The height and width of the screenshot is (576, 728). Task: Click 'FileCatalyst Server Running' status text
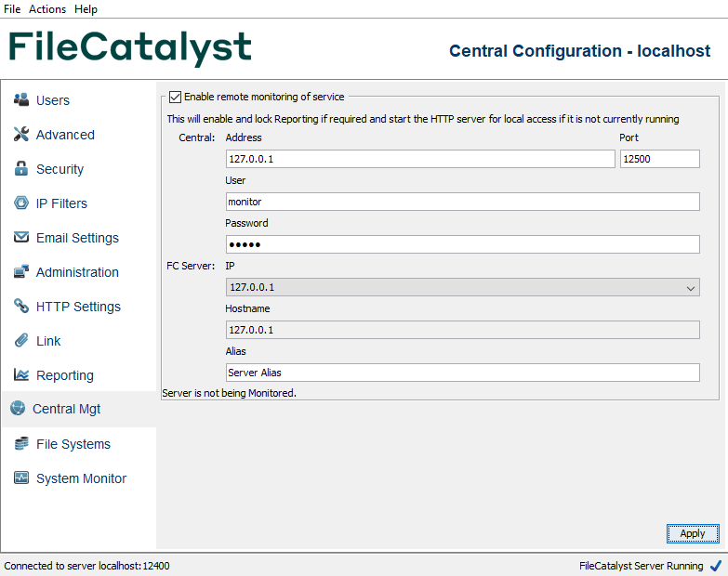(642, 566)
